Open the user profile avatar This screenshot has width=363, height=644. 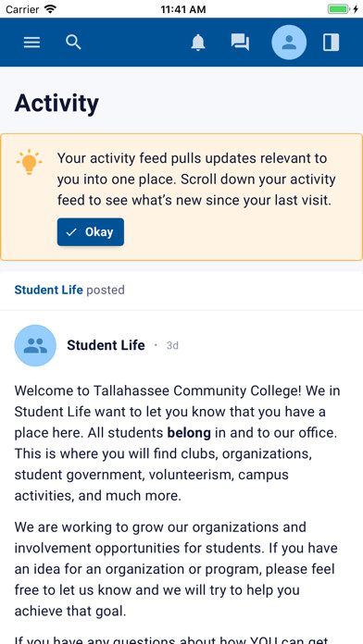[289, 43]
